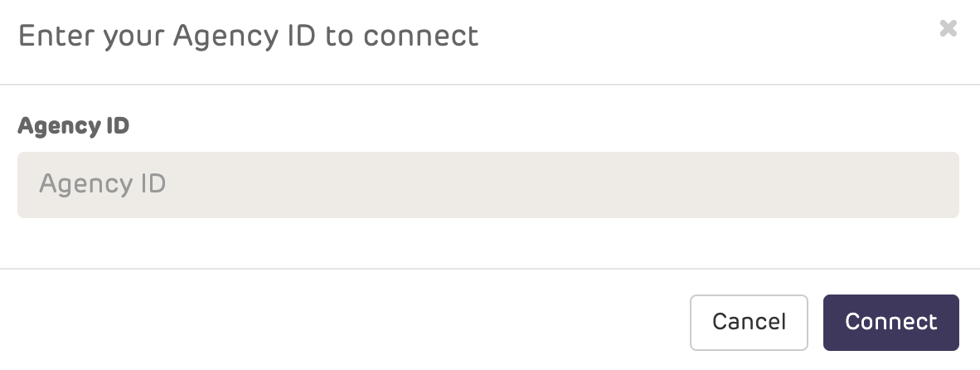The image size is (980, 370).
Task: Click the Connect button
Action: [x=890, y=322]
